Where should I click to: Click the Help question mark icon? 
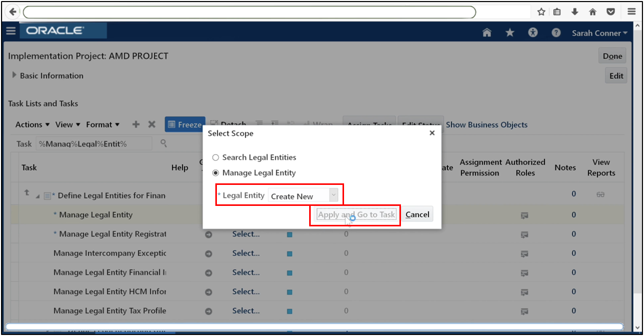coord(556,32)
